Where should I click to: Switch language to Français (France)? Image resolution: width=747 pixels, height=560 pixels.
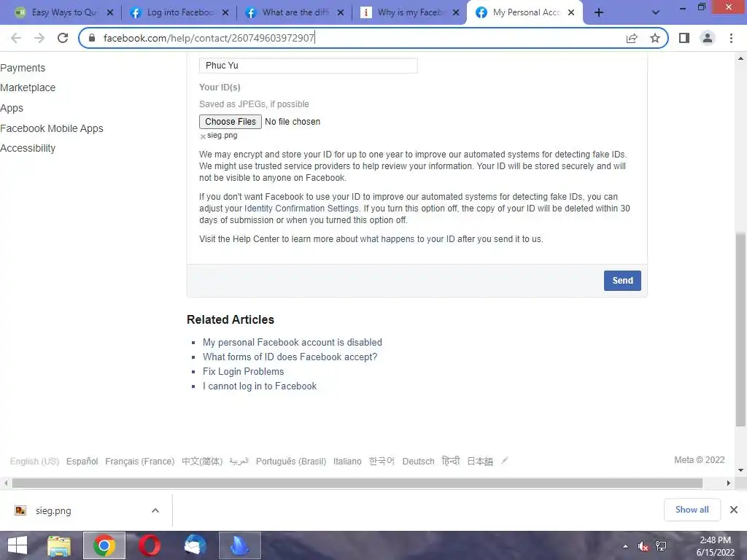[x=139, y=462]
